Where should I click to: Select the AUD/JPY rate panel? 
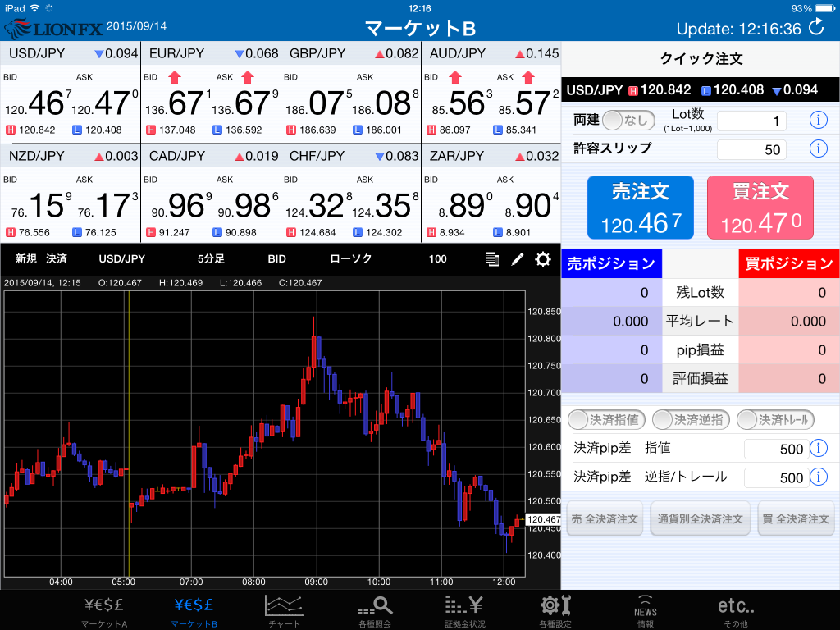(x=491, y=92)
